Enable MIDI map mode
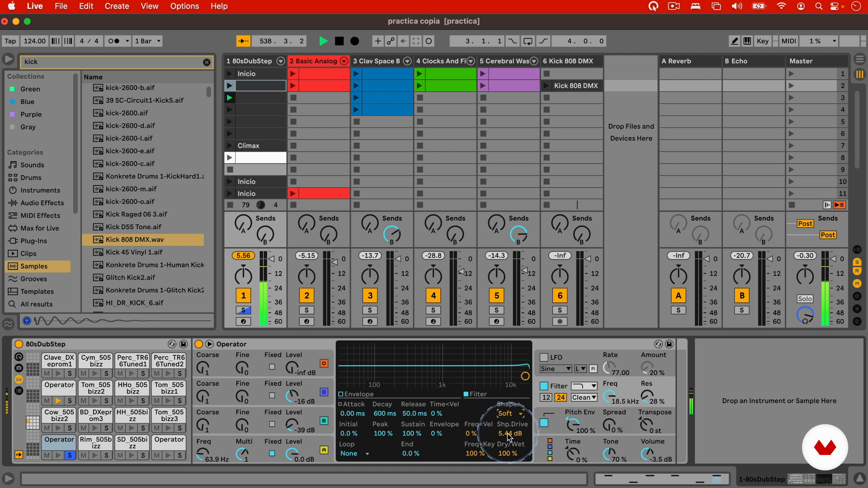The height and width of the screenshot is (488, 868). pyautogui.click(x=788, y=41)
